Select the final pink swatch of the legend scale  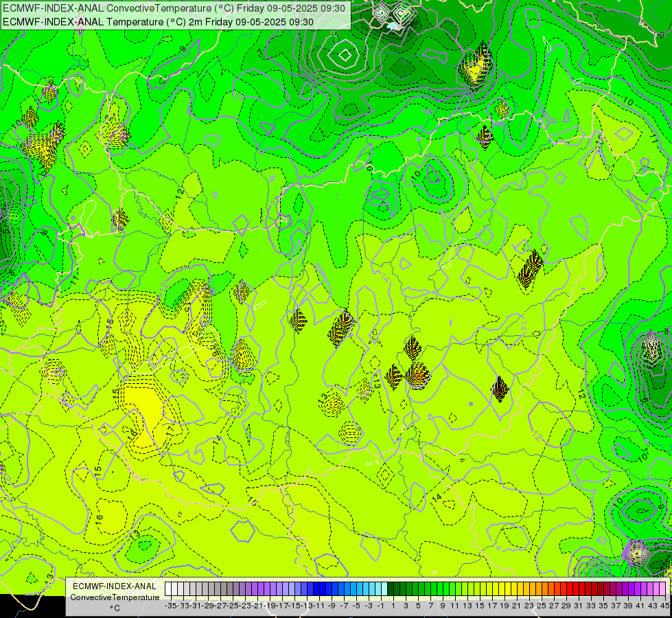662,588
